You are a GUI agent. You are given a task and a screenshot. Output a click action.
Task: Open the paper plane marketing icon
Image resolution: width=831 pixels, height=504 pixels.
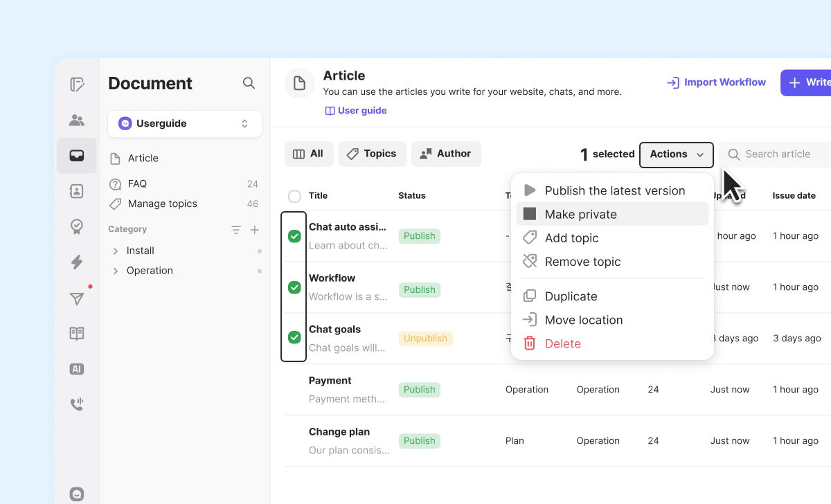[77, 298]
